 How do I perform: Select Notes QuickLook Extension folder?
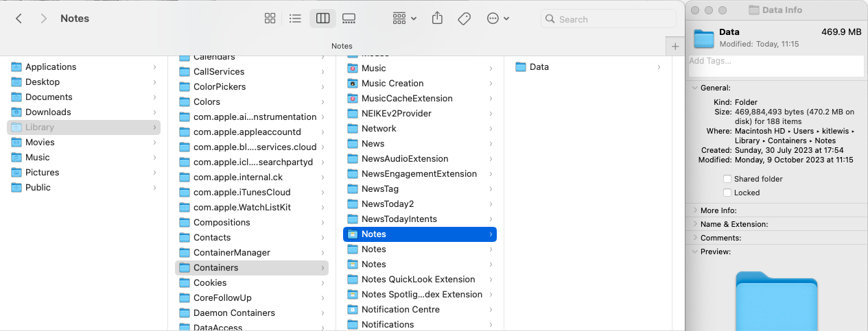tap(420, 279)
